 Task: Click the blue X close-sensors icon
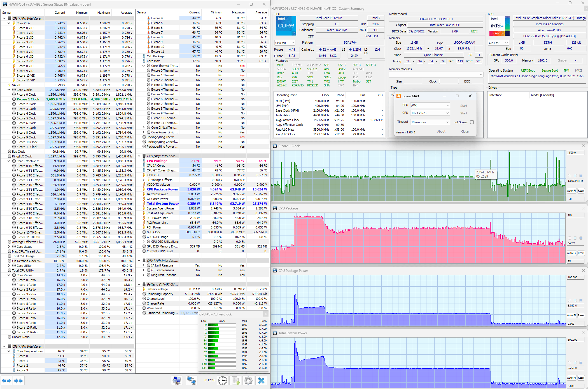pos(261,381)
